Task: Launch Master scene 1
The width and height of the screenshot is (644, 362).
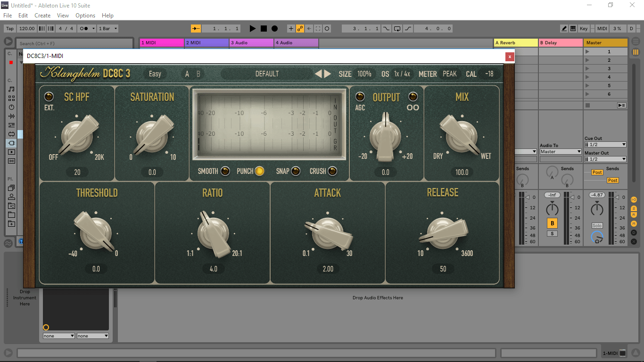Action: point(587,52)
